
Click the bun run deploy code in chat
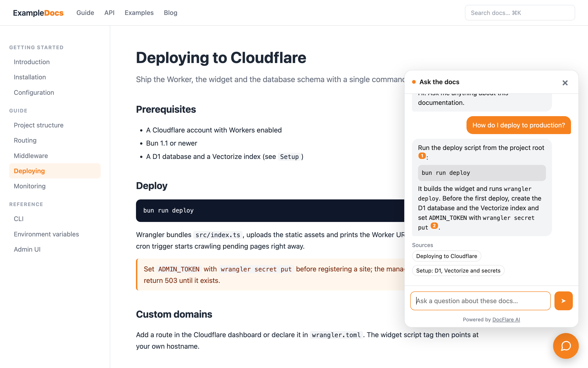point(482,173)
